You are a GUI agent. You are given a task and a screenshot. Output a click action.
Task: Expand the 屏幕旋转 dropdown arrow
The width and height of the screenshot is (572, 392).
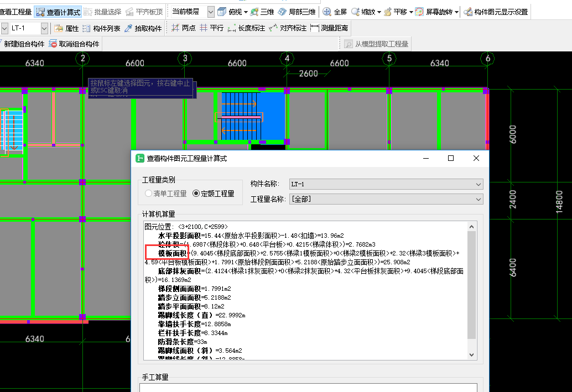tap(456, 12)
